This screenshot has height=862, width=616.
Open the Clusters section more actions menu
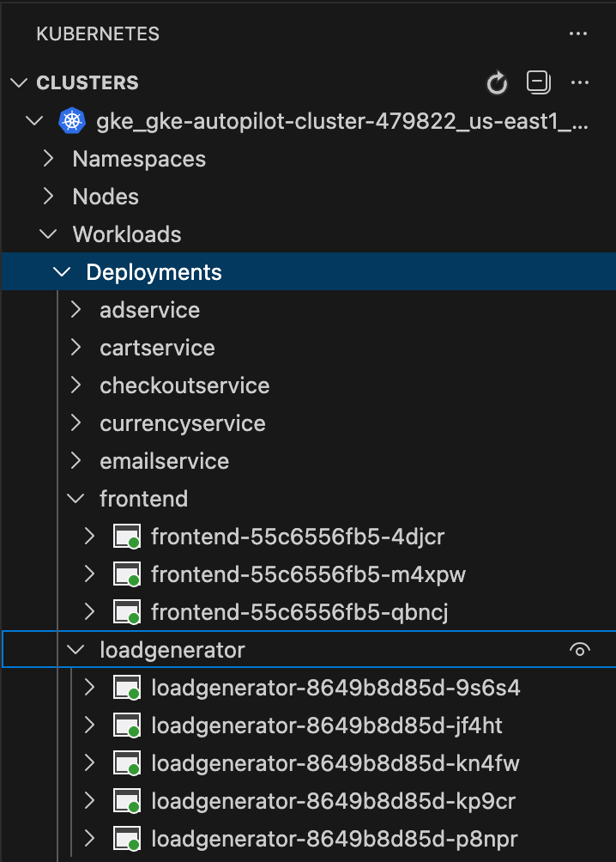580,83
